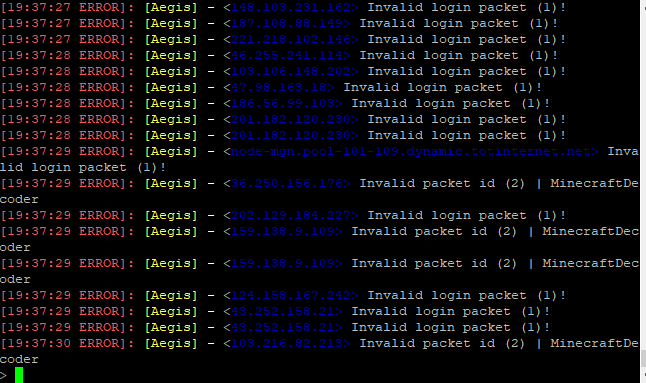
Task: Click IP address 221.218.102.146
Action: click(x=290, y=40)
